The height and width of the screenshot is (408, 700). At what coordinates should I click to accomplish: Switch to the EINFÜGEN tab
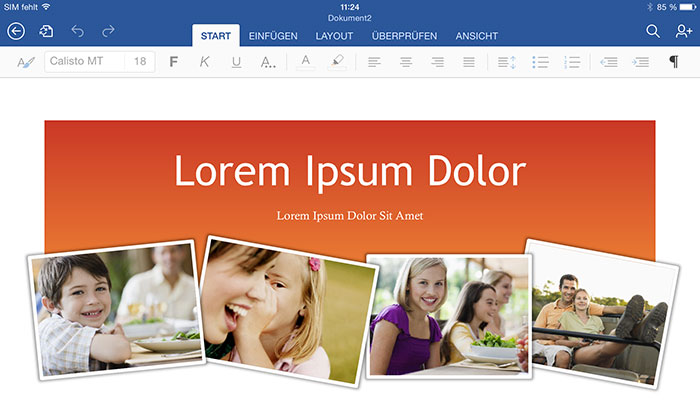tap(273, 36)
